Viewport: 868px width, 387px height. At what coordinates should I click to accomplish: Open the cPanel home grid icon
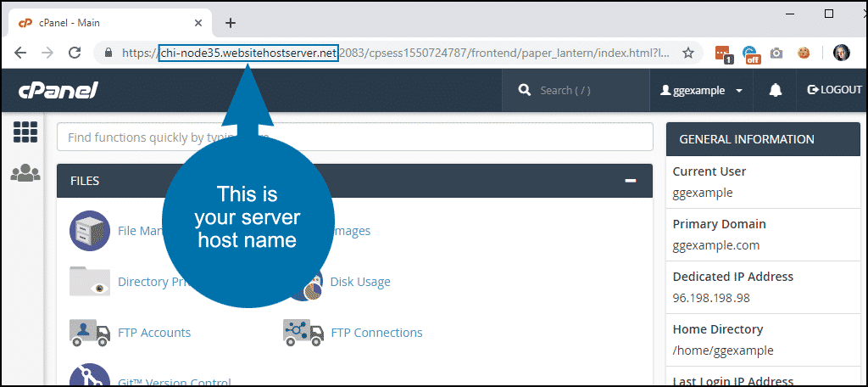coord(25,132)
